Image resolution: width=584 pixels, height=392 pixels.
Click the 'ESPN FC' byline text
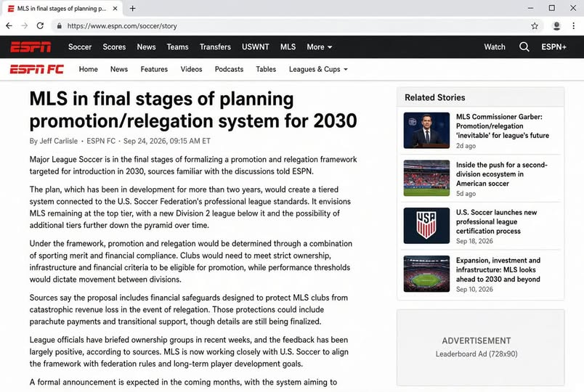pos(101,141)
